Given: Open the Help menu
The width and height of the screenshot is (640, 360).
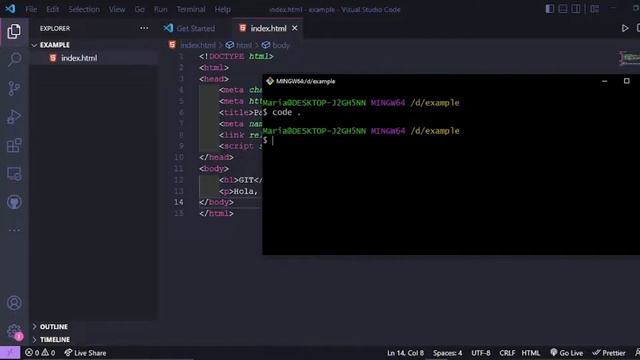Looking at the screenshot, I should point(222,9).
